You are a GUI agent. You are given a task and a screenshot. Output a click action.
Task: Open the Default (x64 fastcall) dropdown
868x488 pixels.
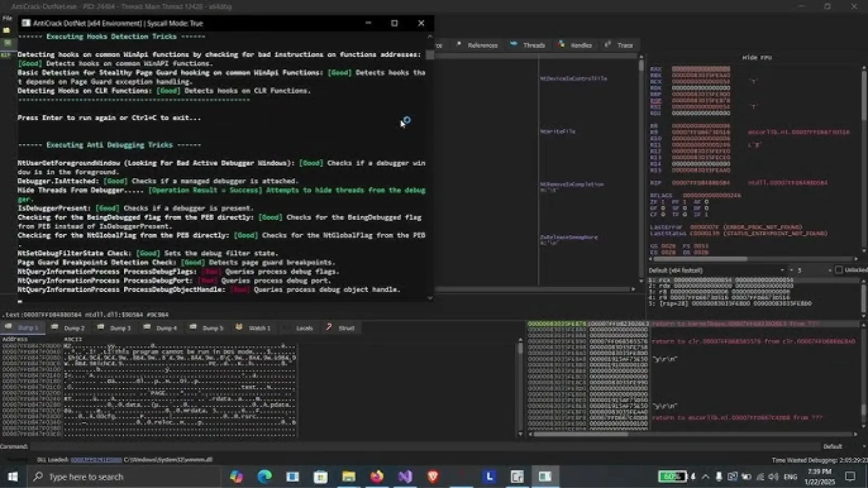coord(716,270)
